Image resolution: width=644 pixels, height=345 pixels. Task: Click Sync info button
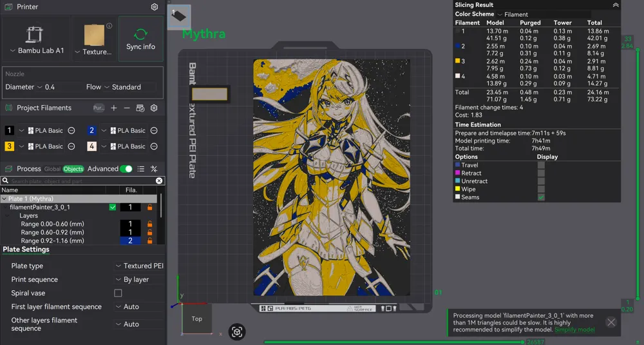tap(140, 39)
